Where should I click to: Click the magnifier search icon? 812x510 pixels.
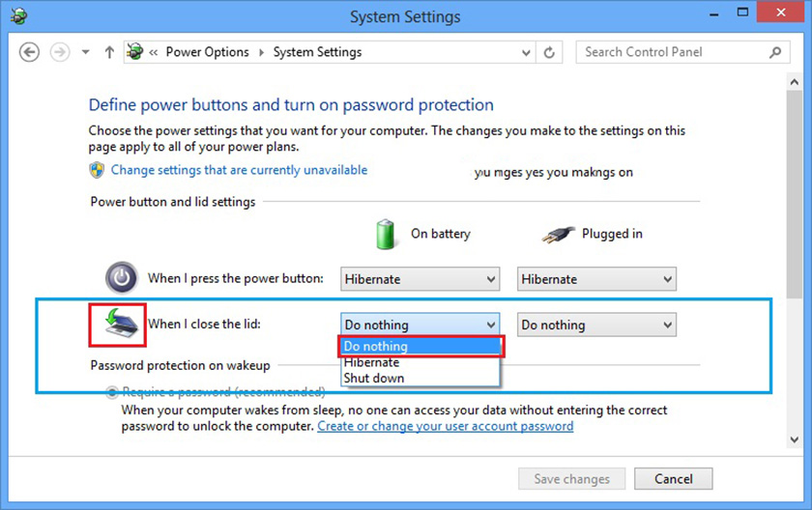coord(775,52)
